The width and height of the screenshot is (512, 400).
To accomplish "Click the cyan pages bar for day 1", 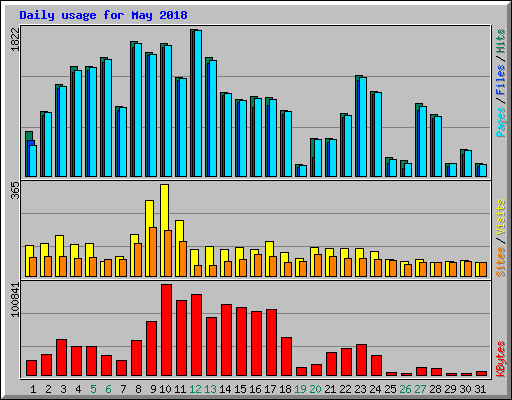I will pos(33,161).
